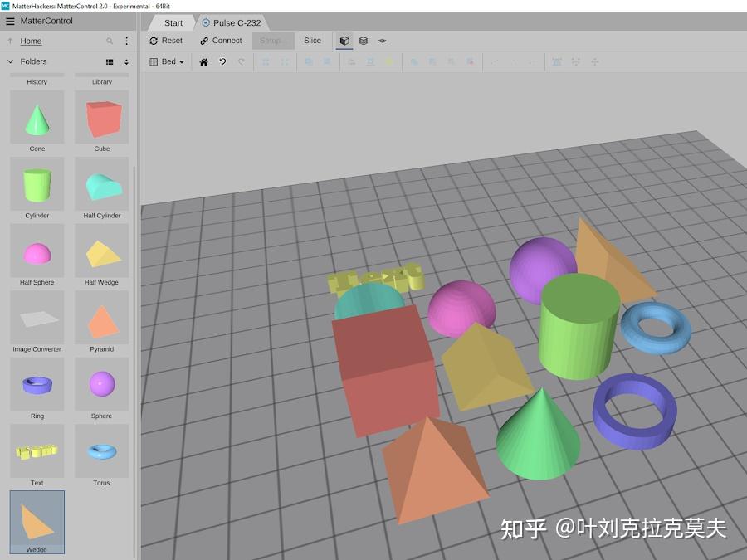Open the library overflow menu with three dots
747x560 pixels.
[125, 41]
